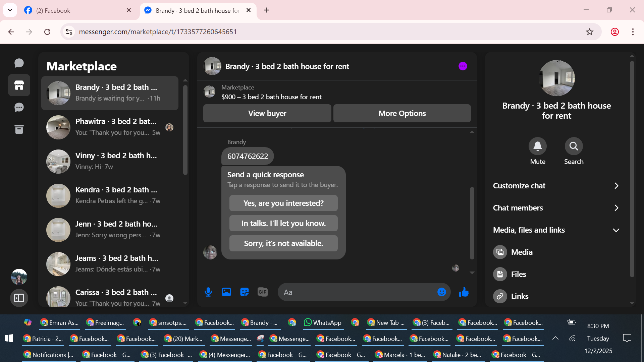This screenshot has height=362, width=644.
Task: Click the View buyer button
Action: pyautogui.click(x=267, y=113)
